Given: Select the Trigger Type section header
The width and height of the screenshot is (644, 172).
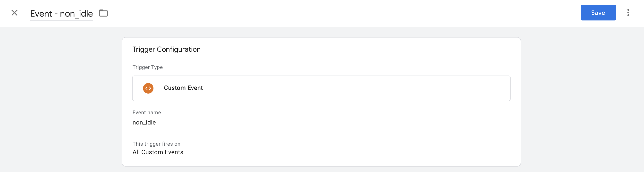Looking at the screenshot, I should 147,67.
